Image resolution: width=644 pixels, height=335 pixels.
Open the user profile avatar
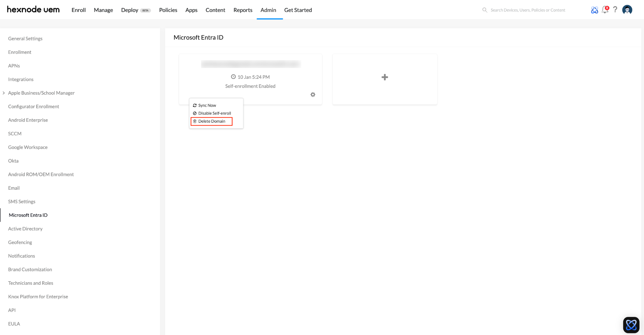coord(627,10)
